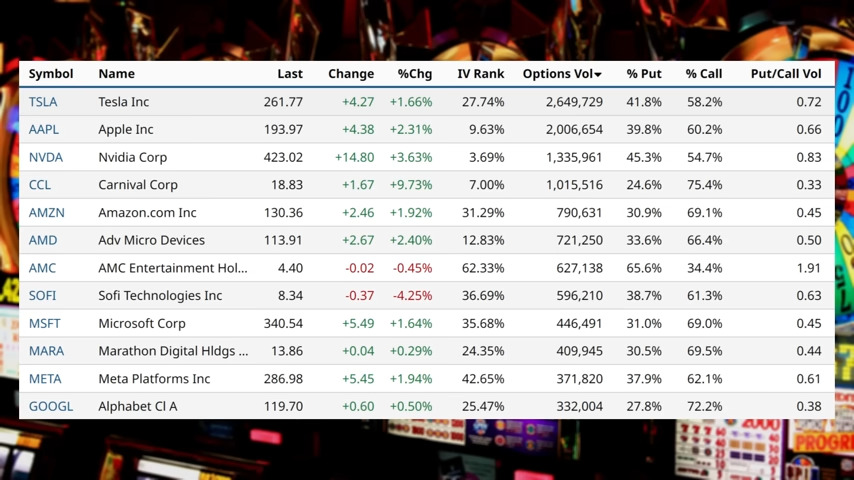Click Apple's last price 193.97
This screenshot has width=854, height=480.
[283, 130]
